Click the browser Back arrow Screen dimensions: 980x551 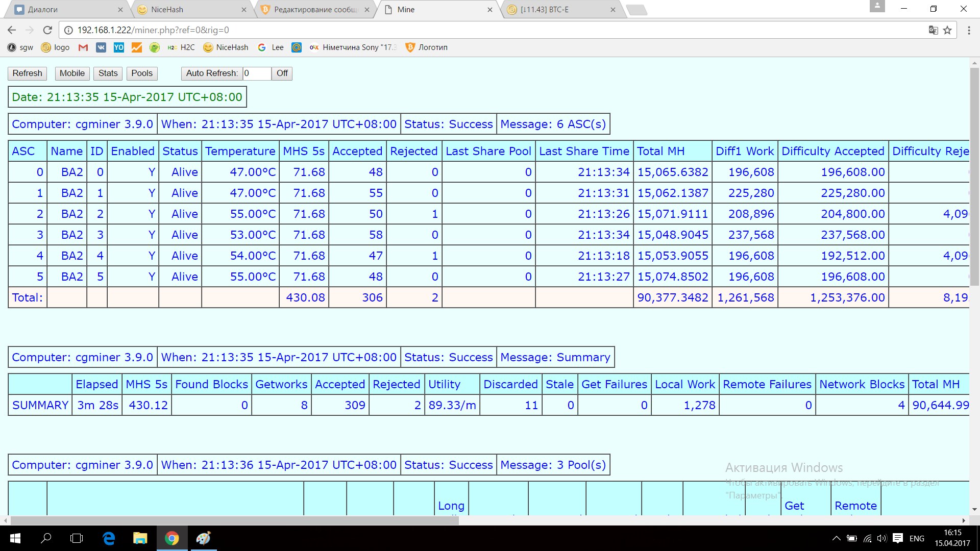click(x=12, y=30)
